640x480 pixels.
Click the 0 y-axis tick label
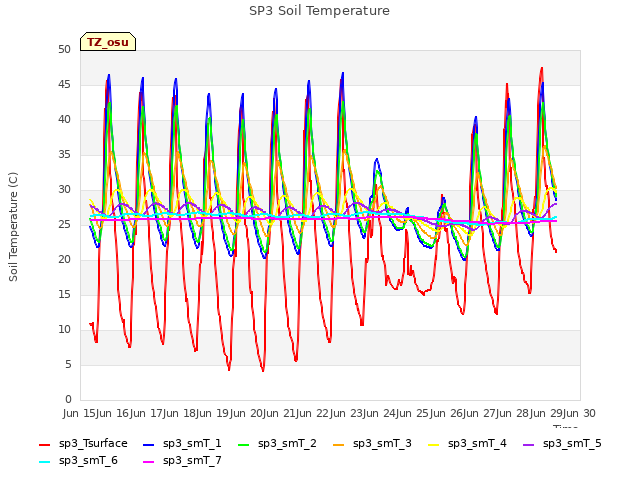68,400
